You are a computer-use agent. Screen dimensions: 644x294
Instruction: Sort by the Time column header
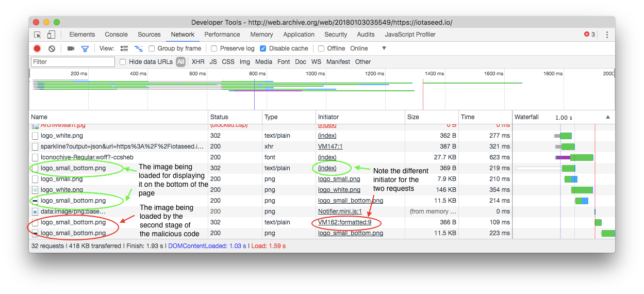point(485,117)
